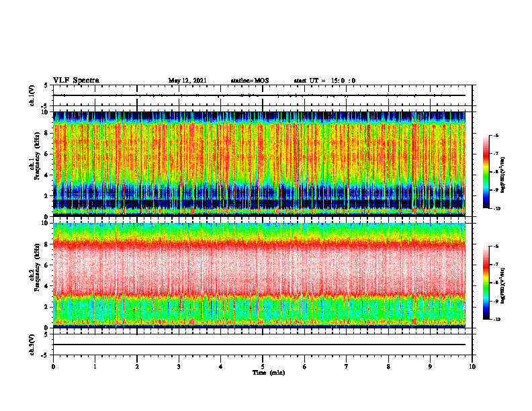Click the ch.3 voltage waveform trace
The image size is (532, 411).
tap(259, 345)
